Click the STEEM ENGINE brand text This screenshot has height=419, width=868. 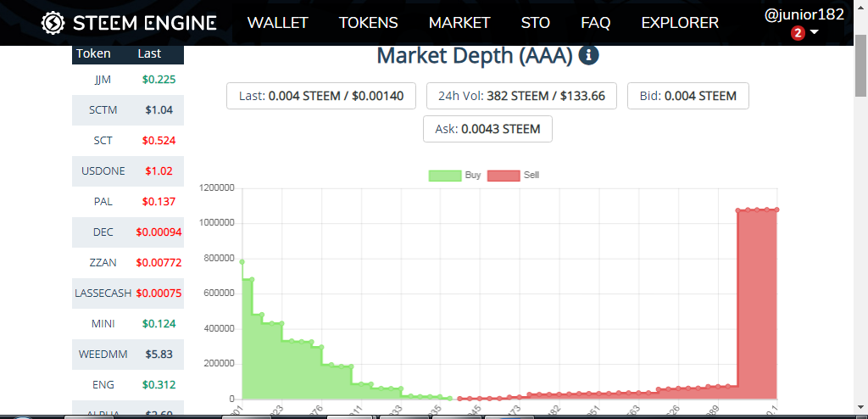tap(144, 23)
